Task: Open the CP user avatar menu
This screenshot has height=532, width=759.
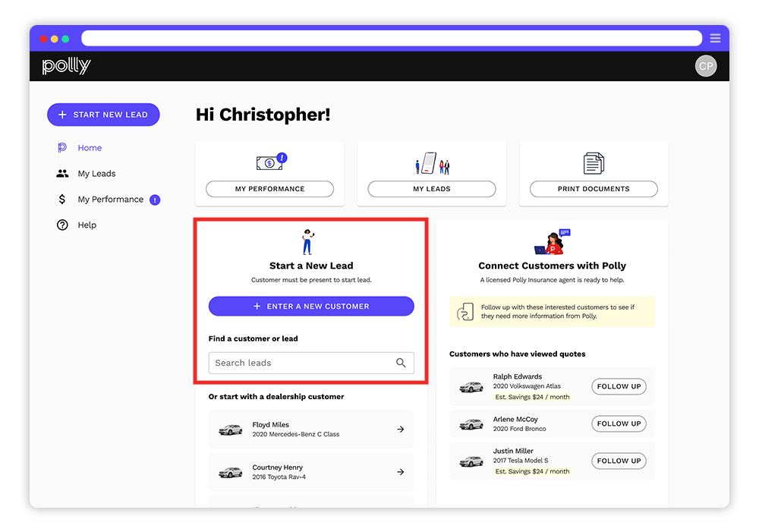Action: click(705, 67)
